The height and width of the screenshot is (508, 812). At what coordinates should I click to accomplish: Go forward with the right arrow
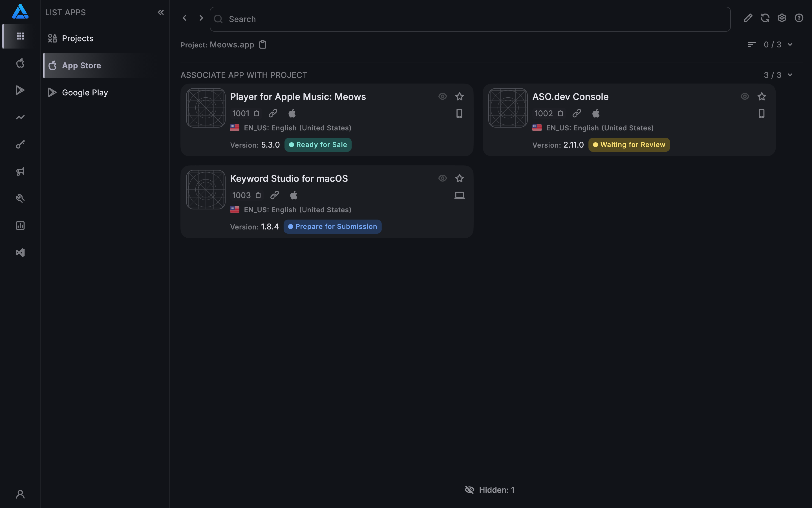tap(201, 18)
